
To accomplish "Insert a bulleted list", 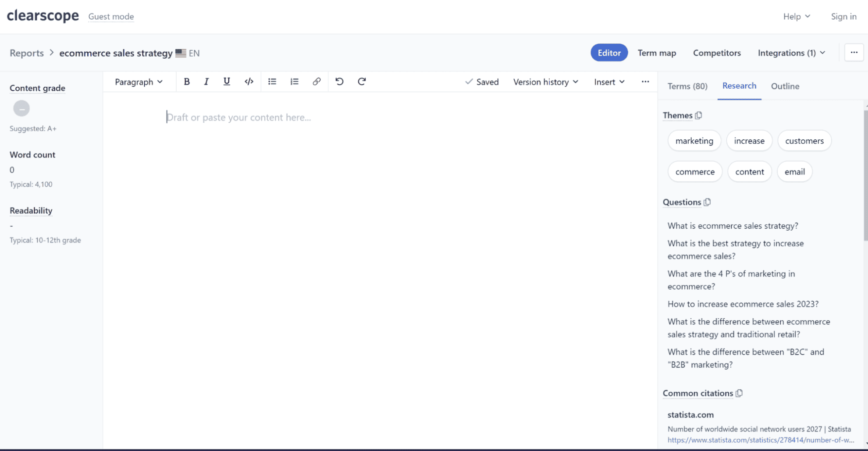I will 272,82.
